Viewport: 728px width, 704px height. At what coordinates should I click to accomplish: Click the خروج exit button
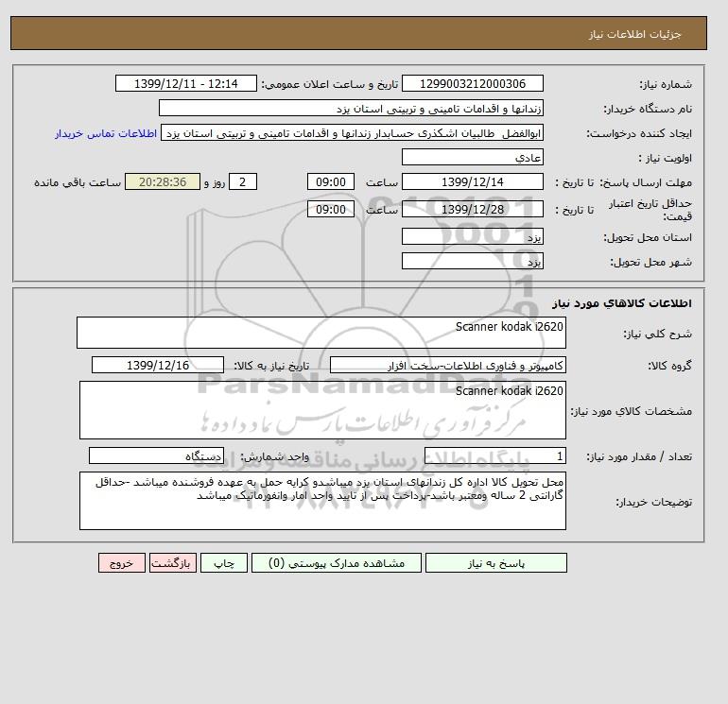point(122,563)
